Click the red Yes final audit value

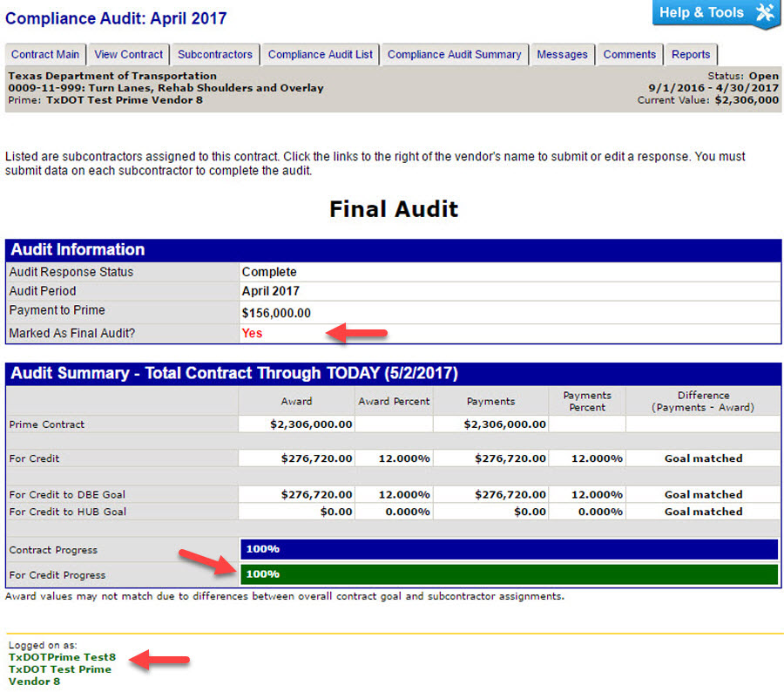pyautogui.click(x=252, y=333)
